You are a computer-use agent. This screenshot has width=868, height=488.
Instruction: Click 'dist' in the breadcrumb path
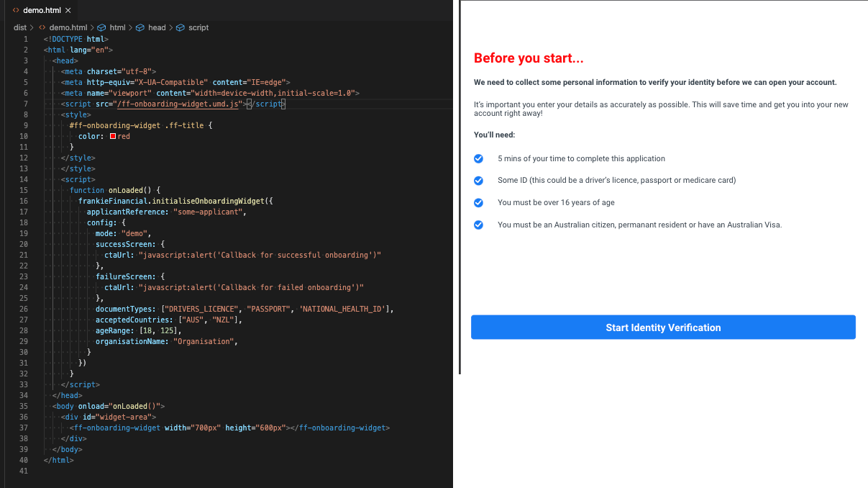[x=19, y=27]
